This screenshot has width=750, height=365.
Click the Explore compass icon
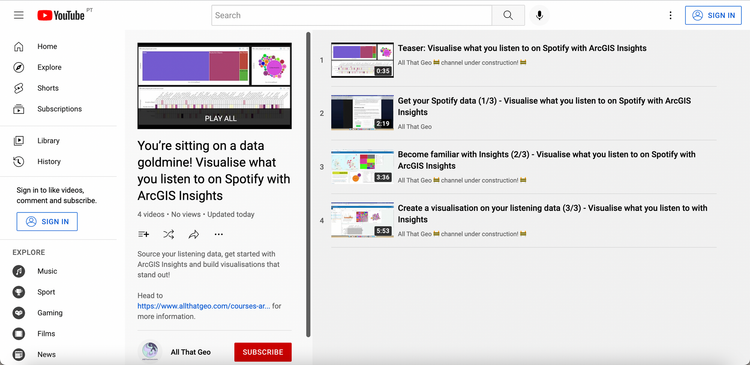tap(19, 67)
